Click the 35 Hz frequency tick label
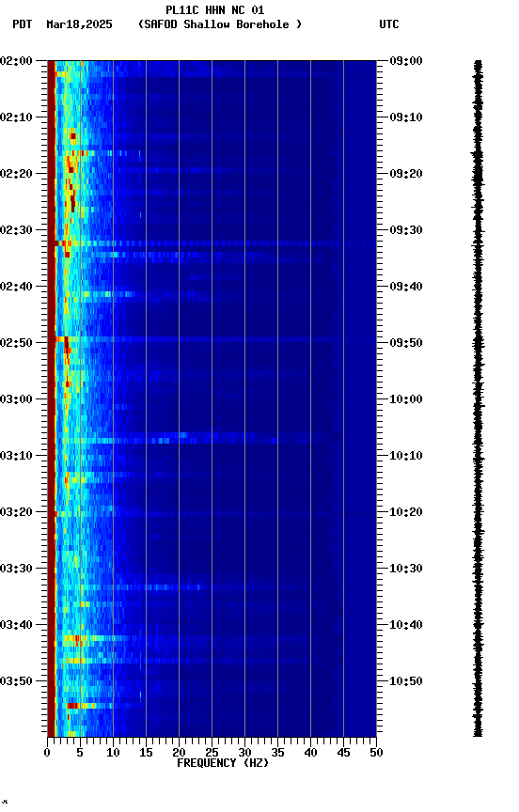Screen dimensions: 519x812 coord(277,753)
